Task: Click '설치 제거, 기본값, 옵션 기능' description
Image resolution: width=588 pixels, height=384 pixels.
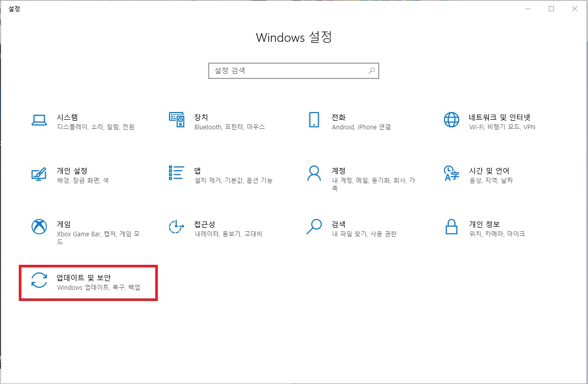Action: pyautogui.click(x=233, y=181)
